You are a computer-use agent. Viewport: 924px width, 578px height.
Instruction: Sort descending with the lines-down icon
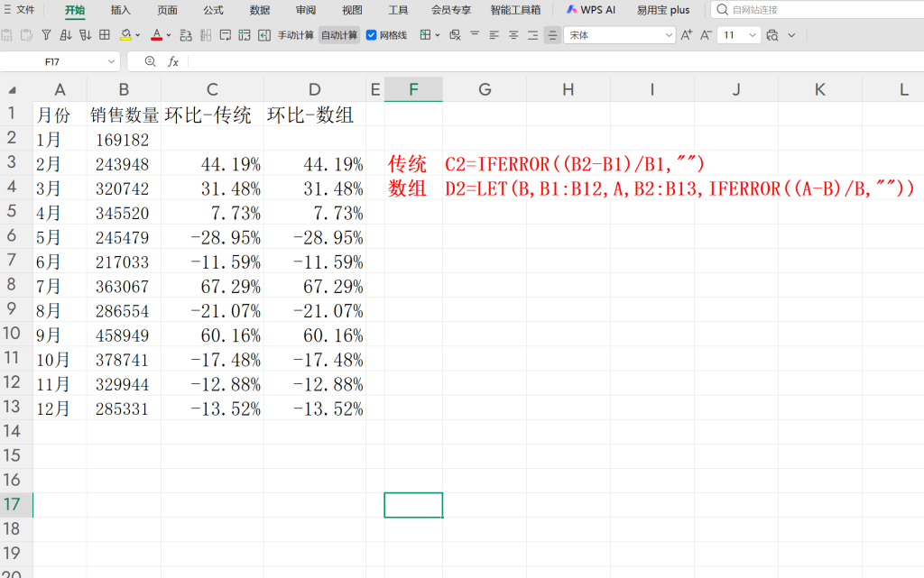pyautogui.click(x=86, y=35)
